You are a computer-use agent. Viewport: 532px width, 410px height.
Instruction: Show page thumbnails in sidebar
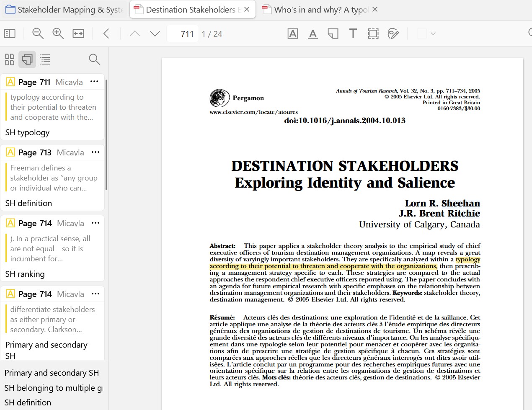tap(10, 59)
